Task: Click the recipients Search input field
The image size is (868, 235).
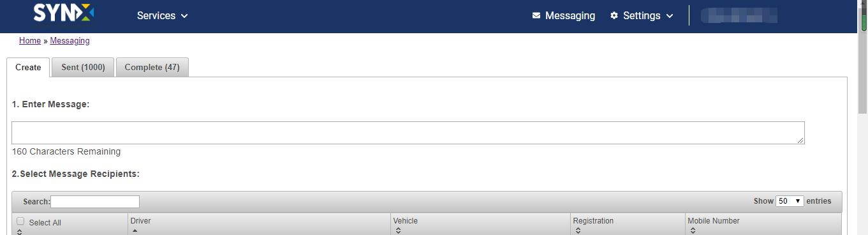Action: [95, 202]
